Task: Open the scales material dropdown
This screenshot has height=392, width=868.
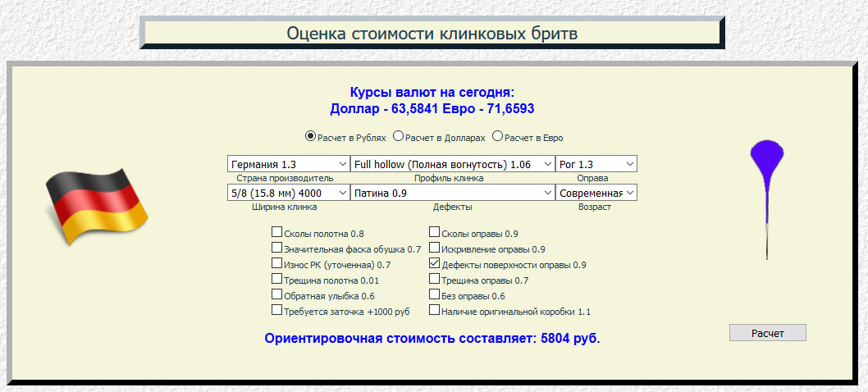Action: click(596, 164)
